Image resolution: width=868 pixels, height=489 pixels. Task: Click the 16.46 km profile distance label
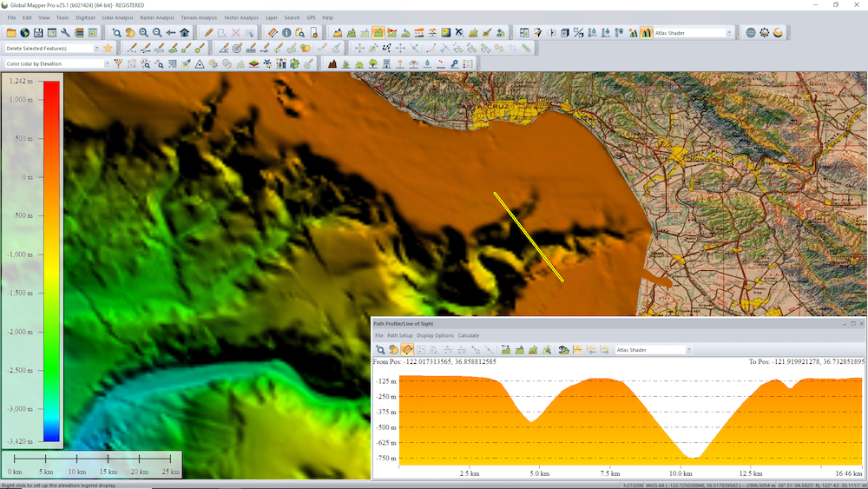(849, 473)
